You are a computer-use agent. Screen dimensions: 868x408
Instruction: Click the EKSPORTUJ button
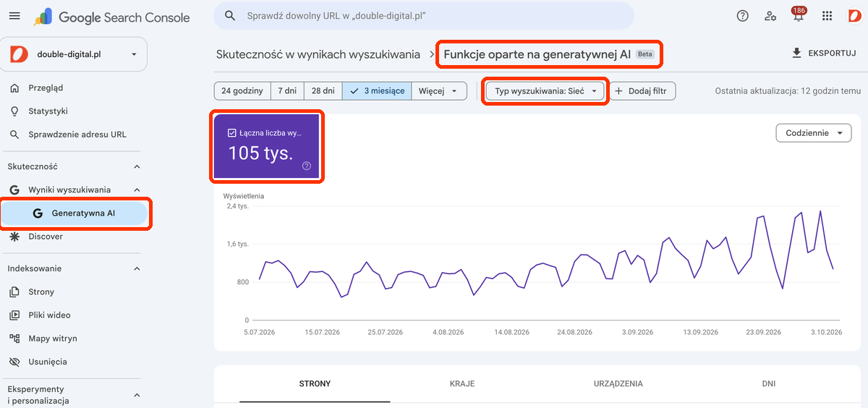click(824, 53)
